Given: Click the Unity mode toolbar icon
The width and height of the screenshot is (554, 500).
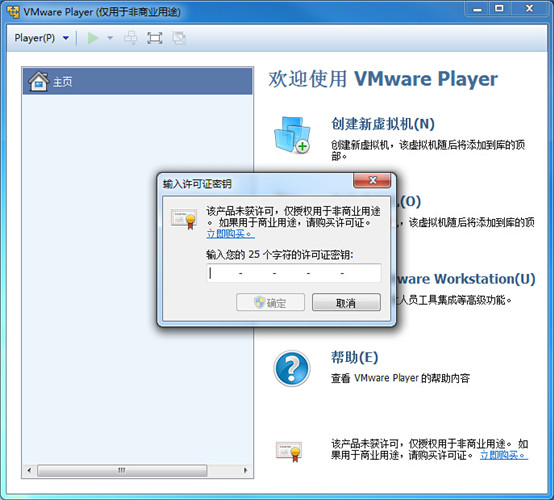Looking at the screenshot, I should (x=179, y=38).
